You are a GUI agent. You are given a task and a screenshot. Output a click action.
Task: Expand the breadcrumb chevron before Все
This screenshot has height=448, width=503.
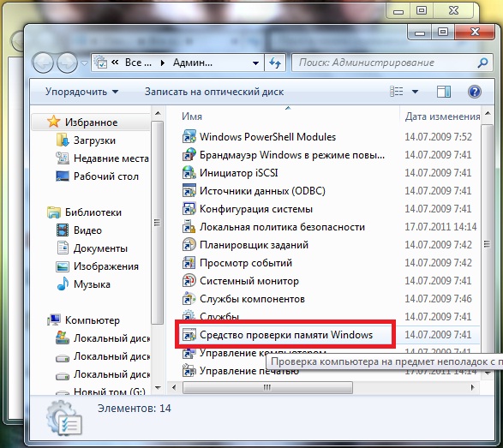click(115, 63)
